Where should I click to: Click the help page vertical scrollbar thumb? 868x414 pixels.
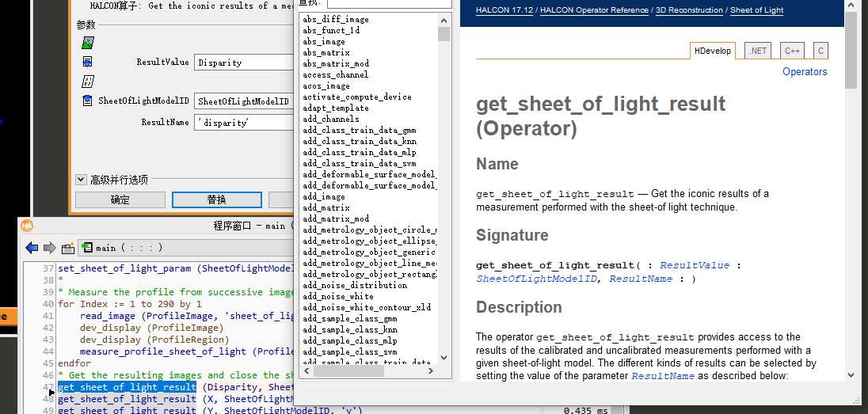(x=851, y=50)
